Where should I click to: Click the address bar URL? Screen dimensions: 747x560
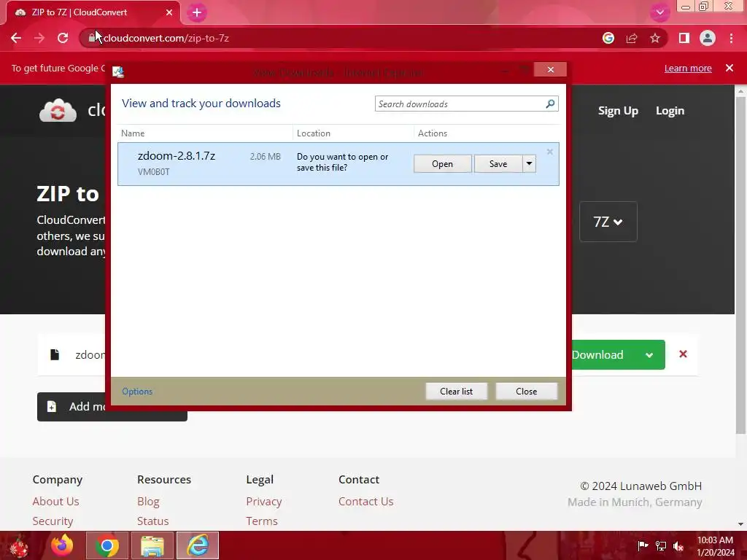(x=166, y=38)
